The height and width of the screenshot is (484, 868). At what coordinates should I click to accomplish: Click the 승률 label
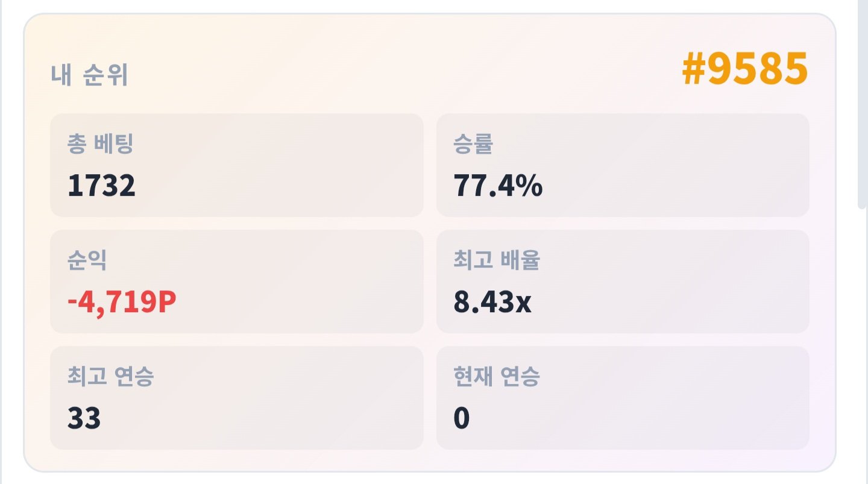[473, 143]
